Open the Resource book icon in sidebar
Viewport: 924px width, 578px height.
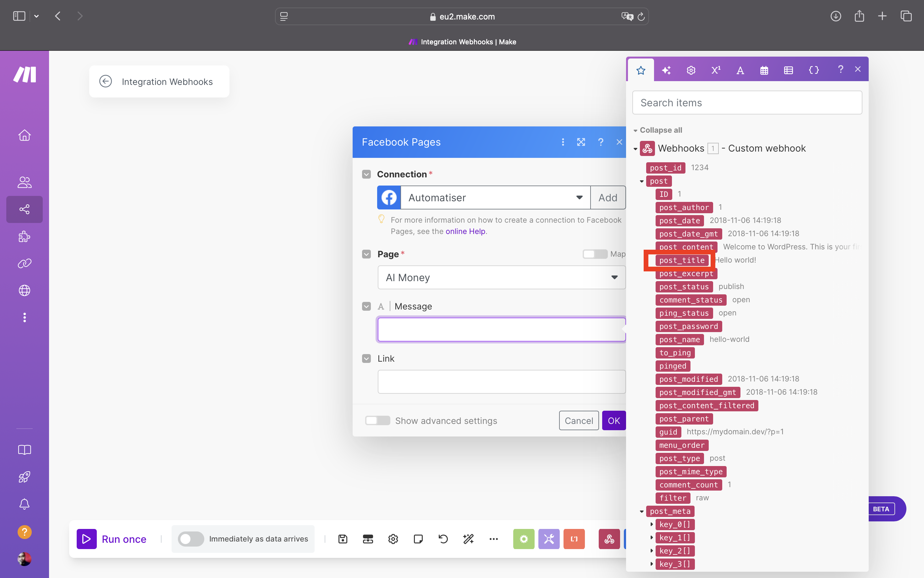(25, 450)
